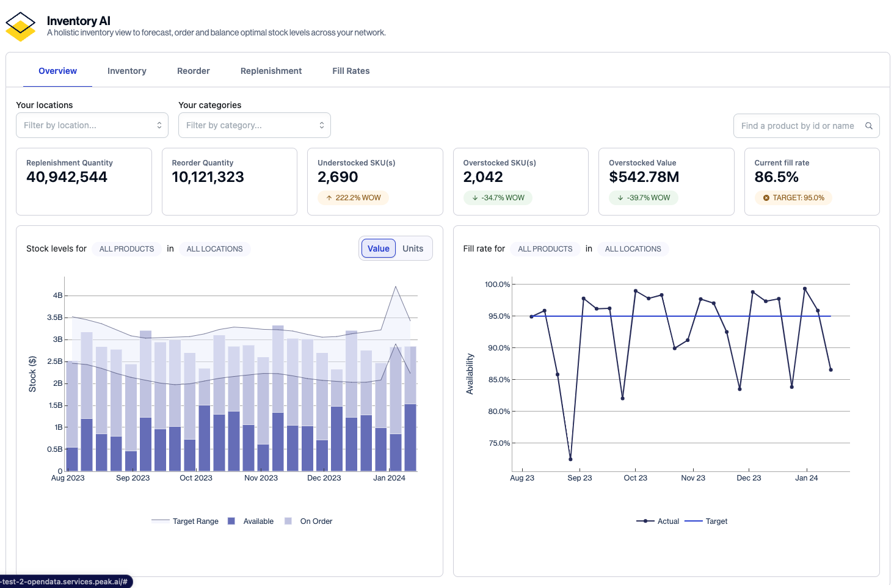Expand the ALL PRODUCTS selector for stock levels
Viewport: 894px width, 588px height.
tap(126, 249)
